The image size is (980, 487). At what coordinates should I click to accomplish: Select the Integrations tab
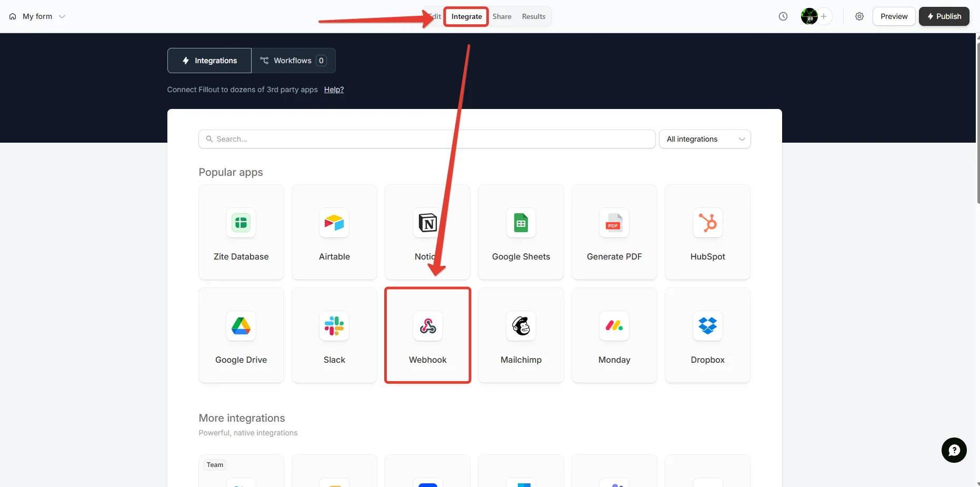point(209,61)
